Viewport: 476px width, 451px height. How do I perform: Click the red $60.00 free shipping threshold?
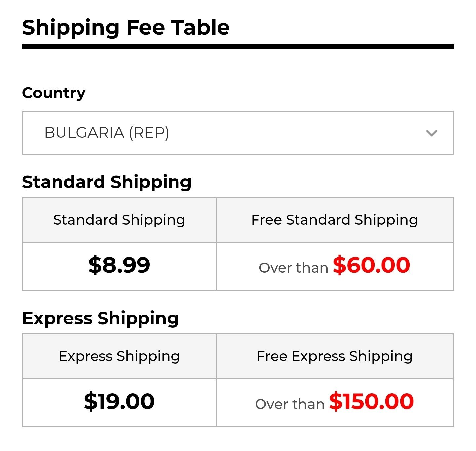[x=371, y=265]
